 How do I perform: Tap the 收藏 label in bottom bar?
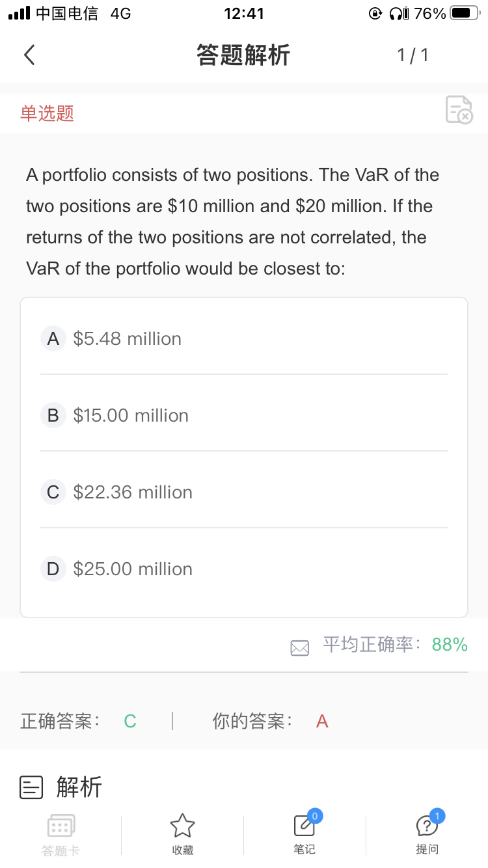[x=182, y=850]
